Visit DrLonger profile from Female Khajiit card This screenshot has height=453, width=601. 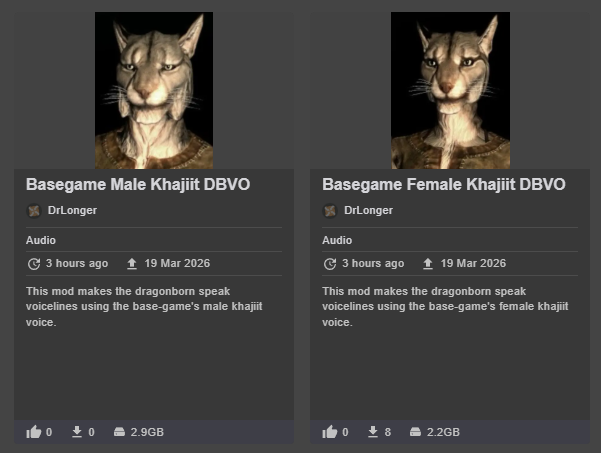(x=368, y=210)
